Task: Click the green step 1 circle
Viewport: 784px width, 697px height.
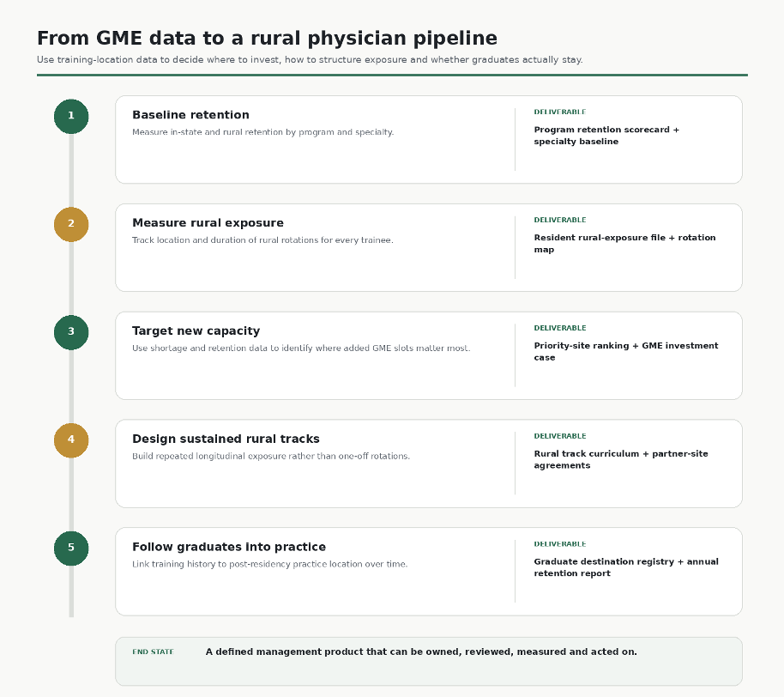Action: coord(71,116)
